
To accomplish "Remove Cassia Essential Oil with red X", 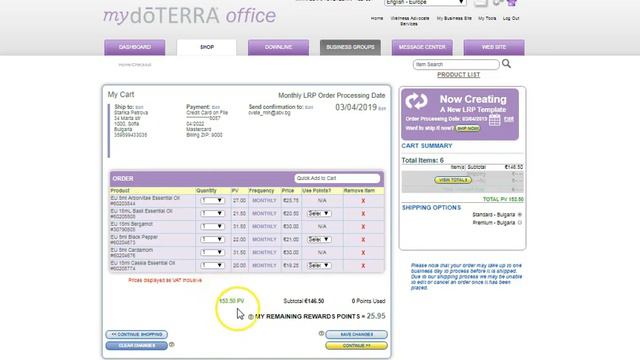I will click(363, 266).
